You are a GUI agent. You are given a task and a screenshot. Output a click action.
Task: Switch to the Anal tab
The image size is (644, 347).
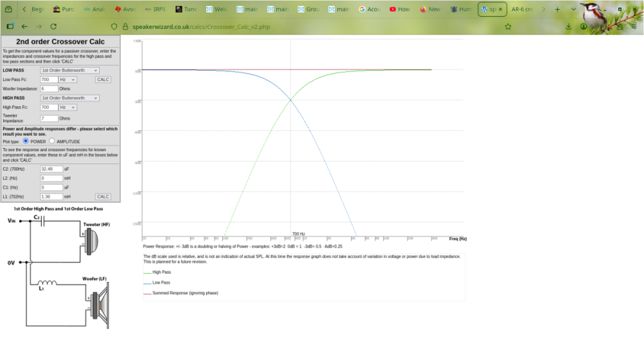(x=95, y=9)
